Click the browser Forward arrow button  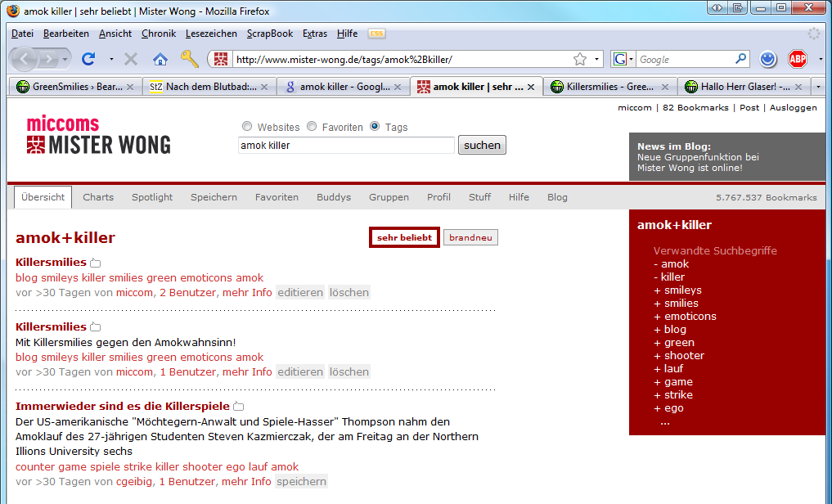tap(49, 59)
